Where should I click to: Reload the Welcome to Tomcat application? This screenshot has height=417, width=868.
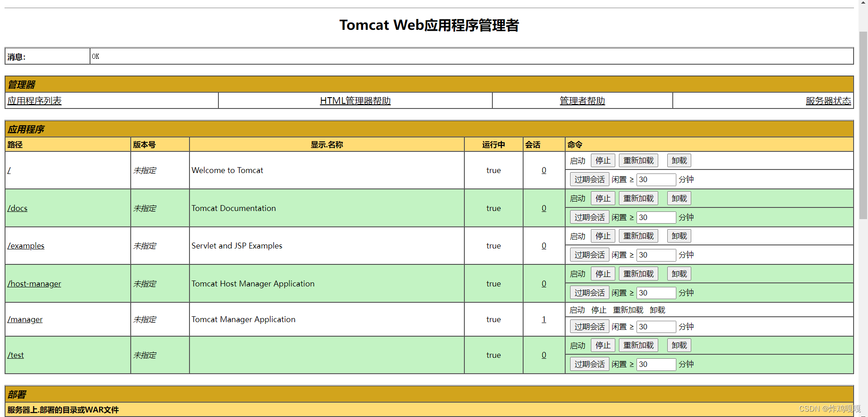(x=638, y=160)
